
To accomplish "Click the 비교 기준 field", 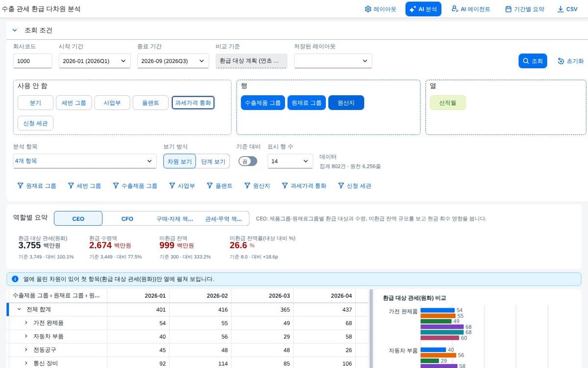I will click(251, 61).
